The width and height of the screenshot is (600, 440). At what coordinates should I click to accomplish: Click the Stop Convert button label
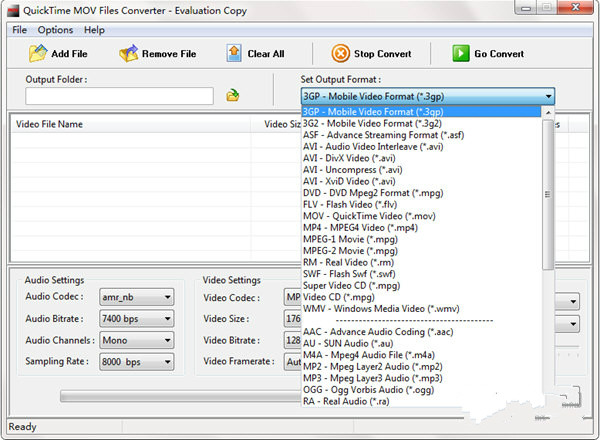tap(382, 54)
